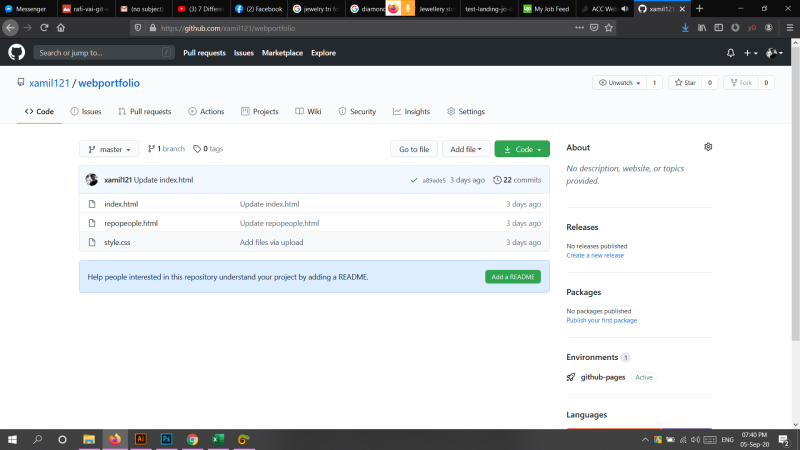
Task: Open the Unwatch notifications dropdown
Action: pos(619,83)
